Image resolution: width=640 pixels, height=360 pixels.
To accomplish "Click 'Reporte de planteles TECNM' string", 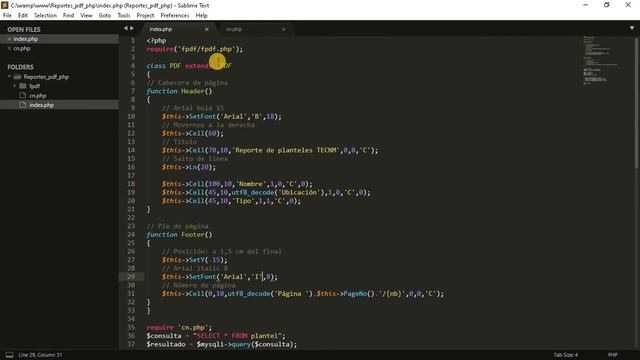I will tap(287, 150).
